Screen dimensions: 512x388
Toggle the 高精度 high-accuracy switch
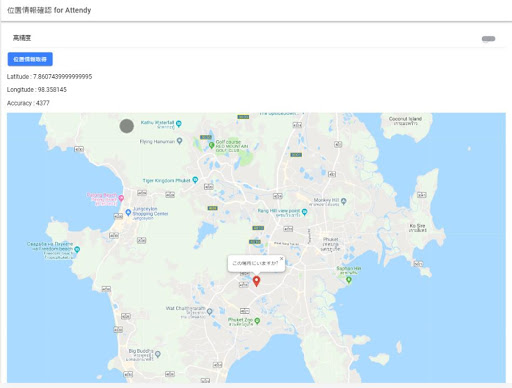(488, 39)
